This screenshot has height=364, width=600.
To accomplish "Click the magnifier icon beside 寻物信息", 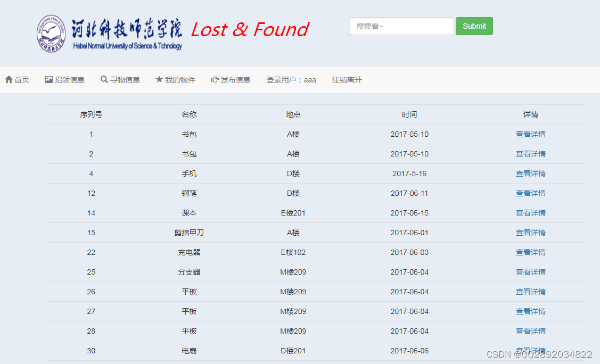I will [x=104, y=79].
